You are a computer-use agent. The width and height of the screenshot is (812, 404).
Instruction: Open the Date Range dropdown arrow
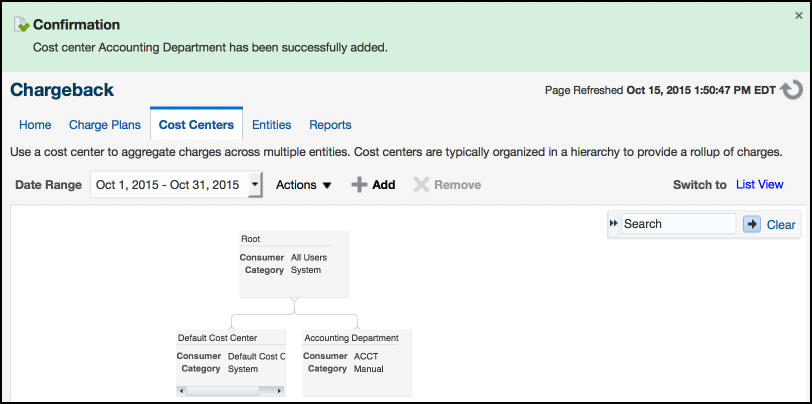coord(255,184)
